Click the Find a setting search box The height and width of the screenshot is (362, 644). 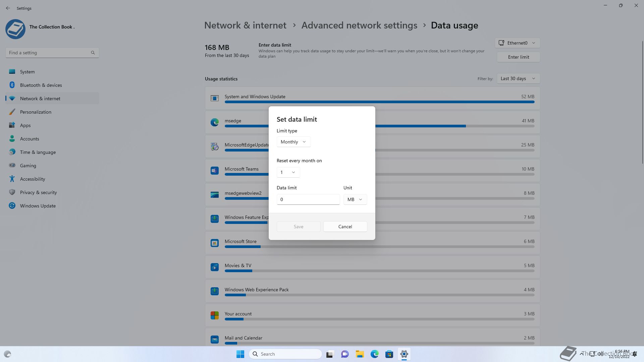[x=52, y=53]
